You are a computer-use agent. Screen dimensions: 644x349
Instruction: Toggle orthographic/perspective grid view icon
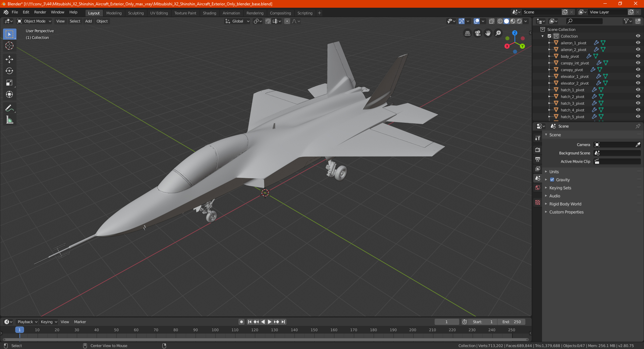click(x=467, y=33)
